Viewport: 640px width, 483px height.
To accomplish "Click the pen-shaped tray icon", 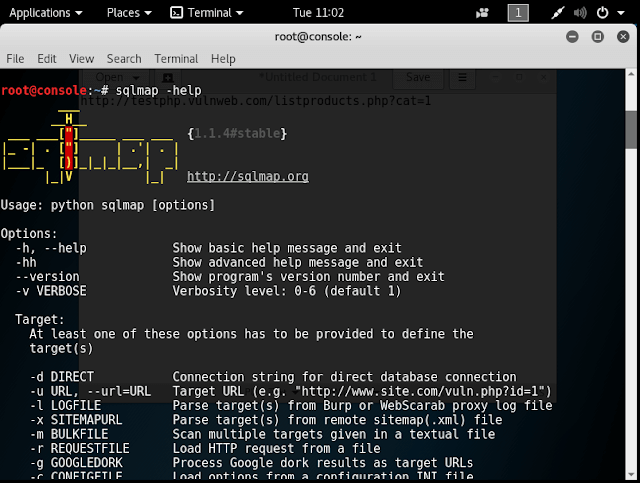I will [x=557, y=13].
